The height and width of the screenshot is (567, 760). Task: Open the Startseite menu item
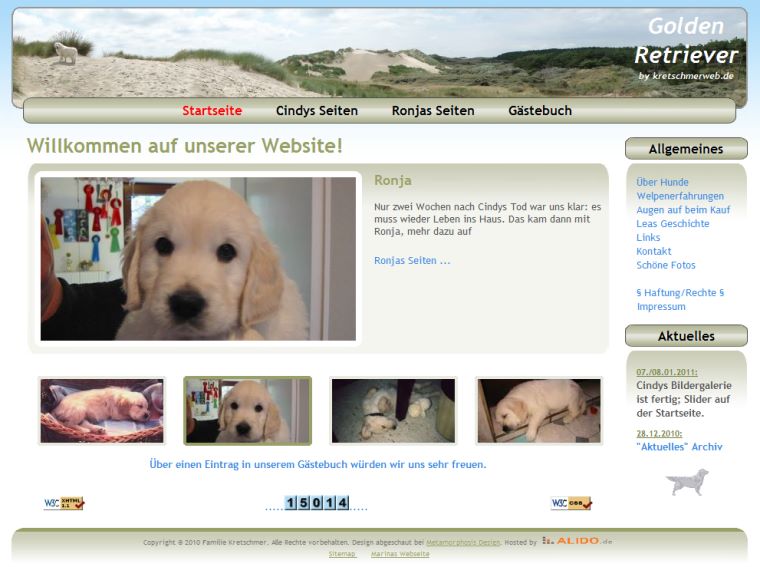tap(212, 111)
